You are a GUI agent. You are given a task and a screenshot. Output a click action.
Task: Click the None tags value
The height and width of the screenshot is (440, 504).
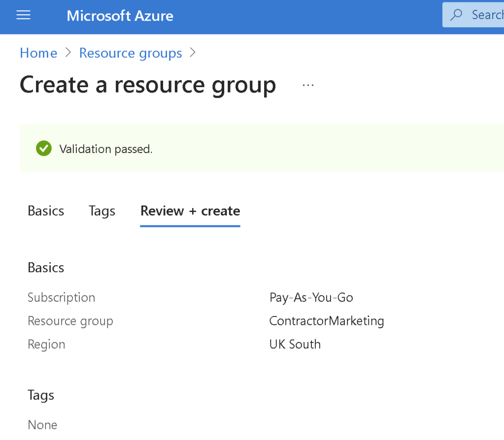(x=42, y=425)
